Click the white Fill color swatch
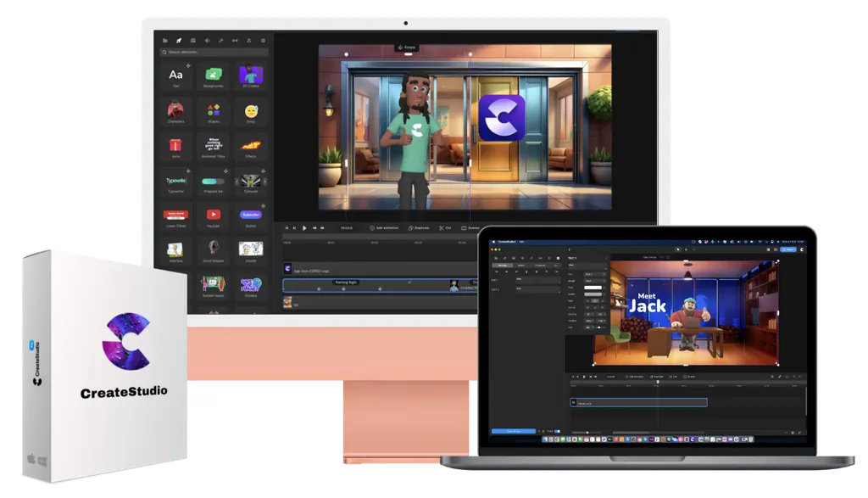 [x=593, y=288]
